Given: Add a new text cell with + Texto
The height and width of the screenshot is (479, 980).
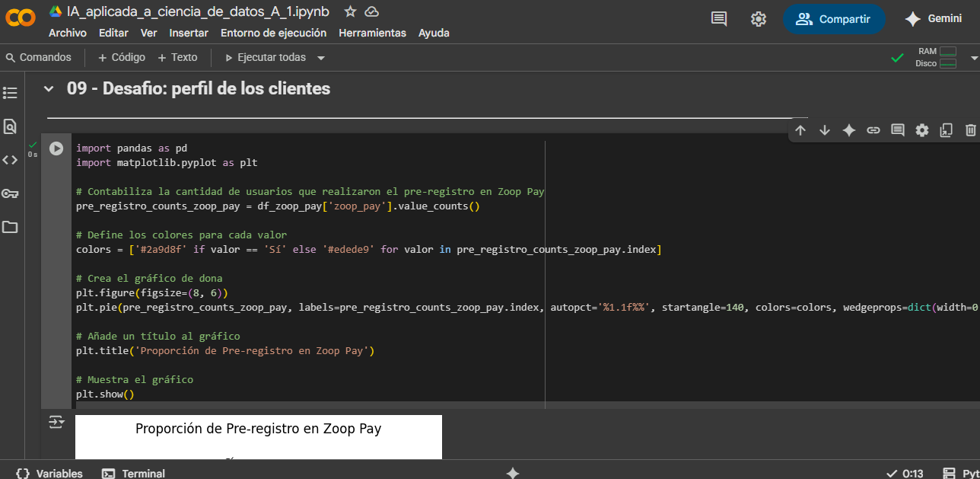Looking at the screenshot, I should pos(177,57).
